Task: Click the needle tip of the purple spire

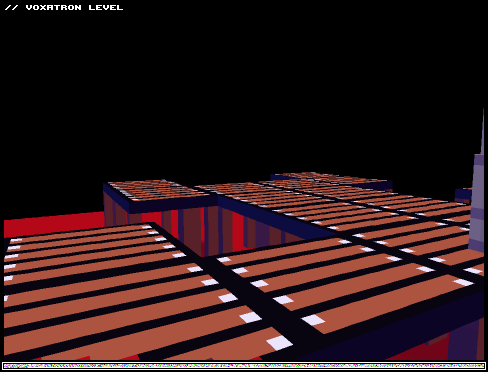Action: click(483, 115)
